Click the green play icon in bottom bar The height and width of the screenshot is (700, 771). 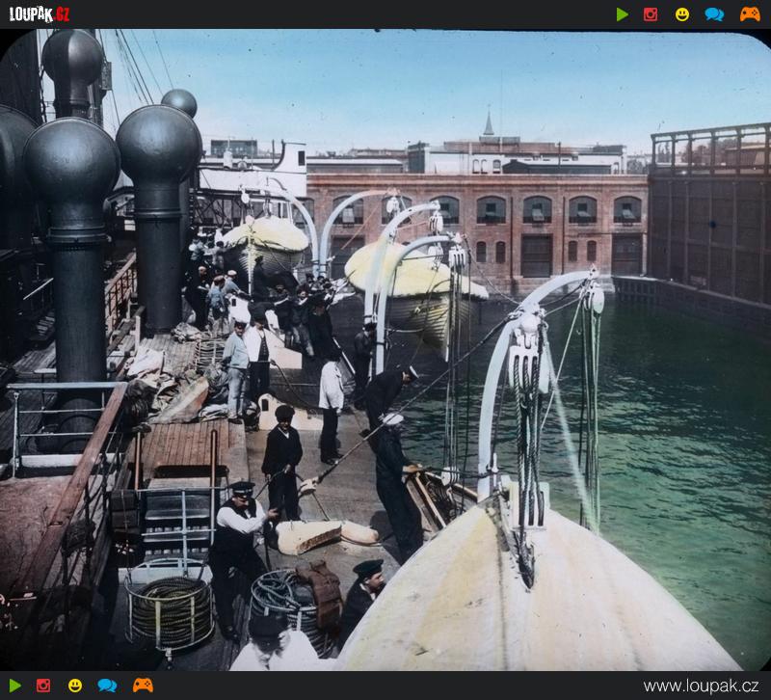tap(14, 686)
